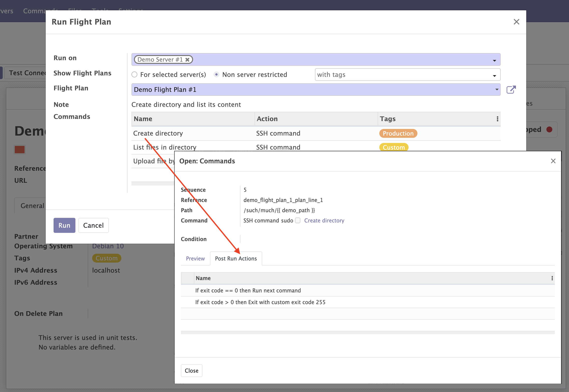569x392 pixels.
Task: Click the Production tag badge
Action: (398, 133)
